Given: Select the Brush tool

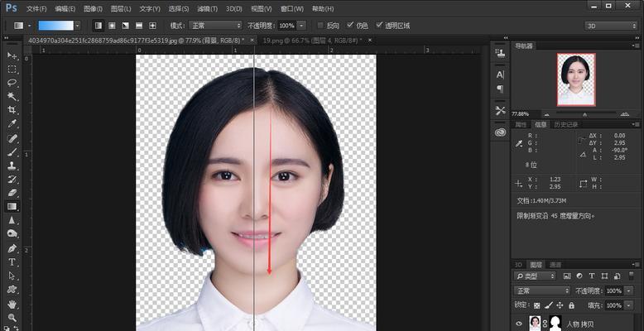Looking at the screenshot, I should [12, 152].
